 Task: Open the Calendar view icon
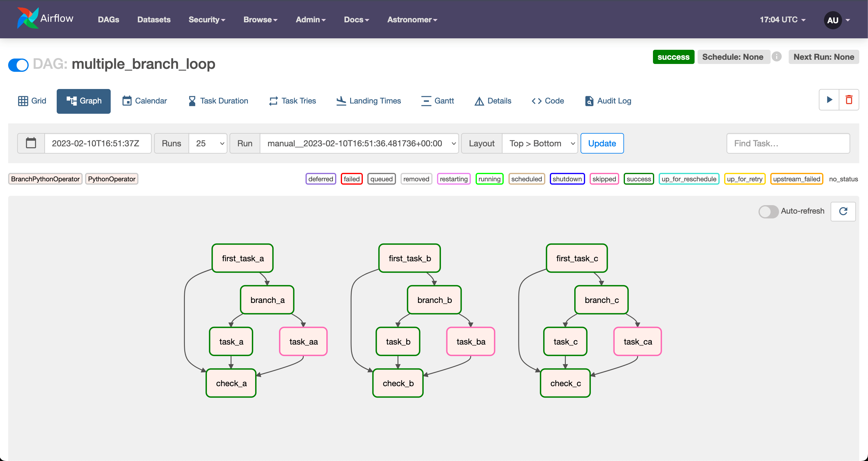pyautogui.click(x=127, y=100)
